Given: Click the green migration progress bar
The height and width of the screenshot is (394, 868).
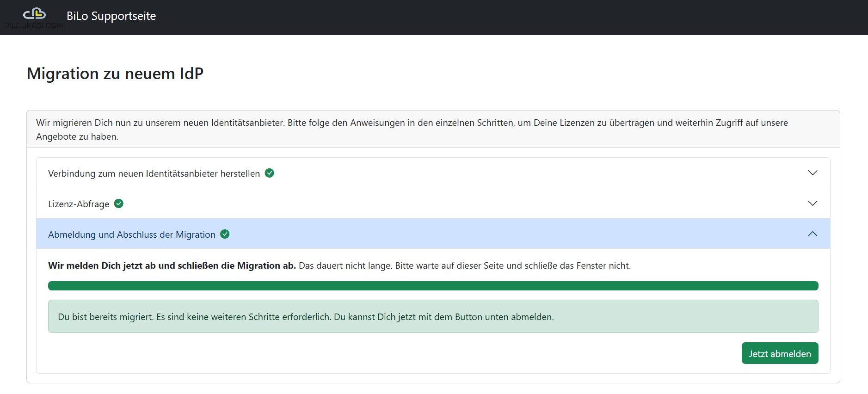Looking at the screenshot, I should pyautogui.click(x=433, y=286).
